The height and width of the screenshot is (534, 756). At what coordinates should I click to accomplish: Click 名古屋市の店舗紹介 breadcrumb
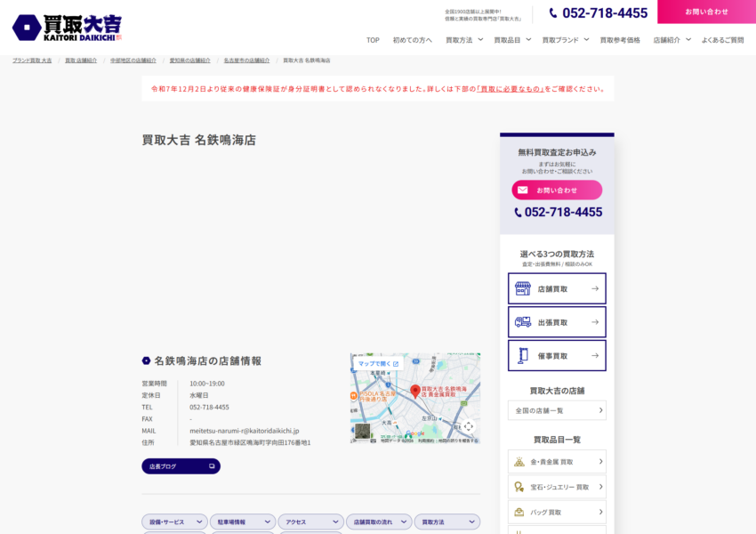click(246, 61)
